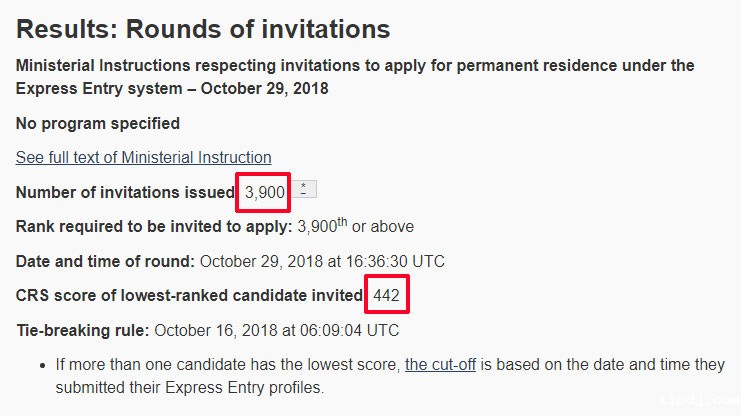Click the "Tie-breaking rule" label
This screenshot has width=741, height=416.
(82, 330)
